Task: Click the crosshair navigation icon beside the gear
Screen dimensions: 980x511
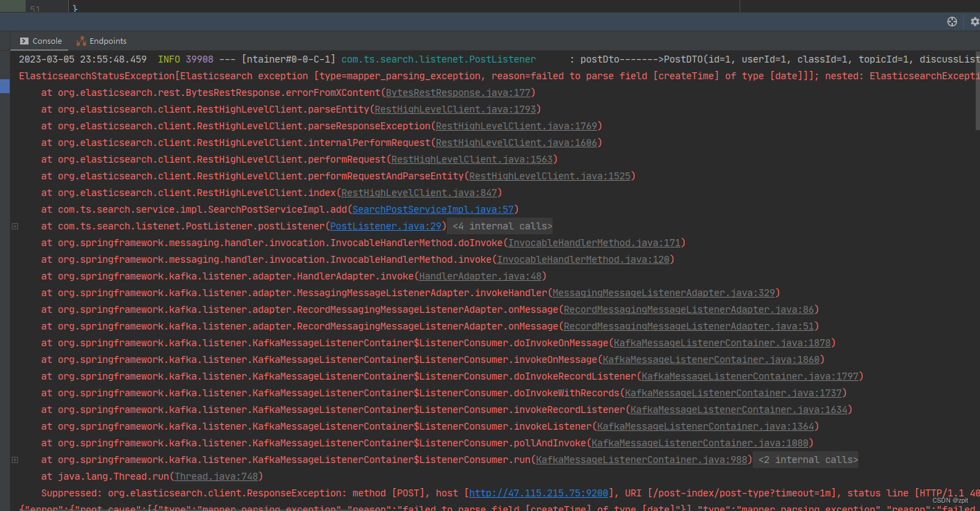Action: (x=952, y=22)
